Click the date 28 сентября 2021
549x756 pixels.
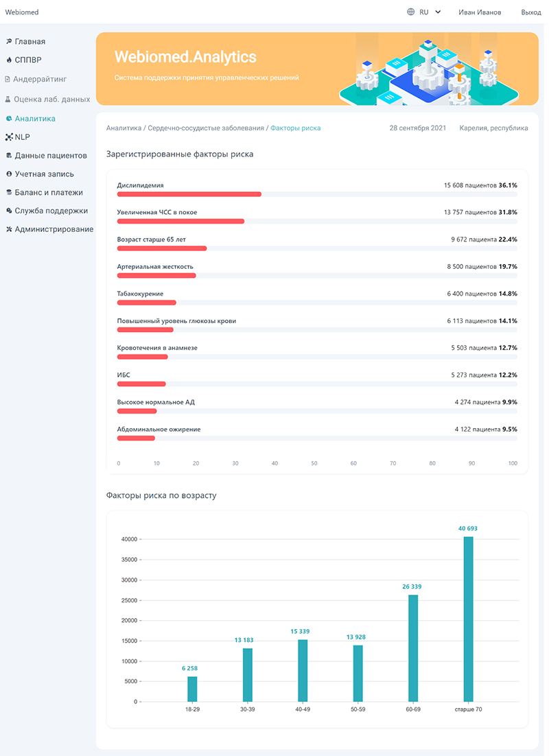418,128
